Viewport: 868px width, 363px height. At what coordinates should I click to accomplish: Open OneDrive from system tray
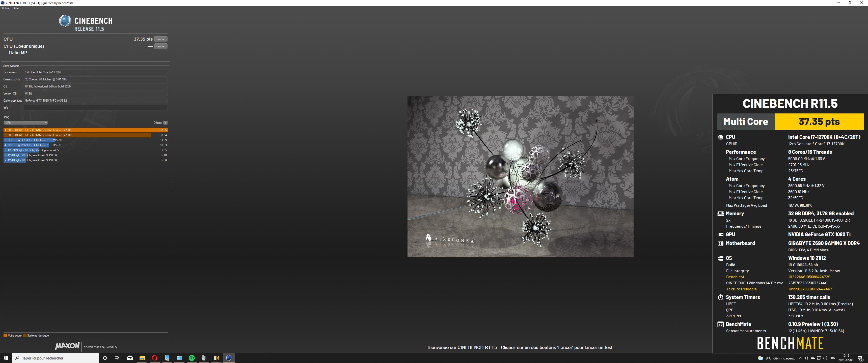[x=813, y=358]
